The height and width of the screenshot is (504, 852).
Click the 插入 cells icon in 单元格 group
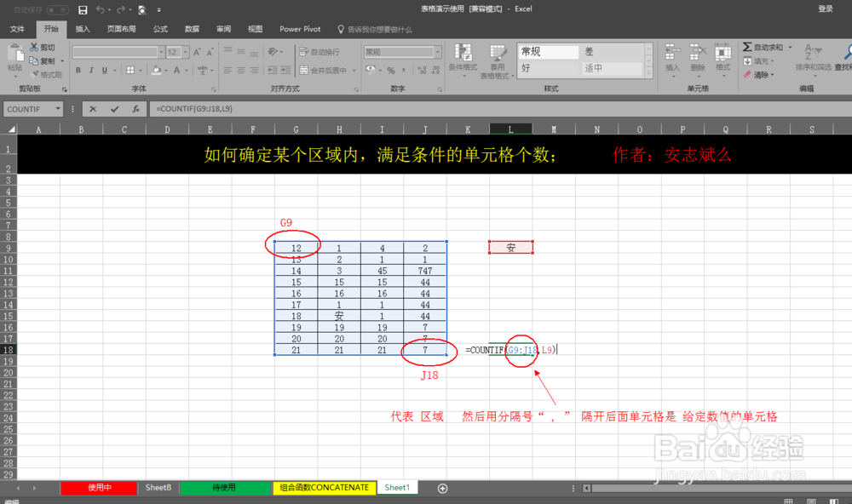(671, 52)
